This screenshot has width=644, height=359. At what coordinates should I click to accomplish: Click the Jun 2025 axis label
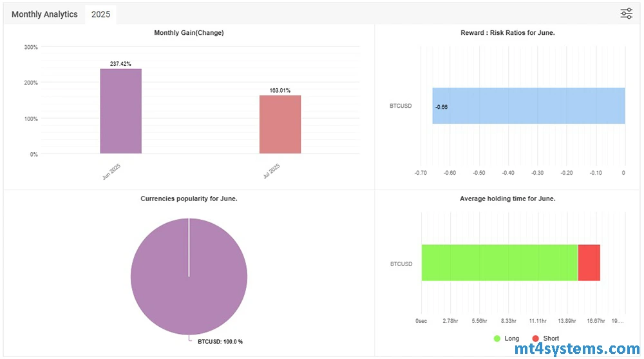tap(113, 171)
